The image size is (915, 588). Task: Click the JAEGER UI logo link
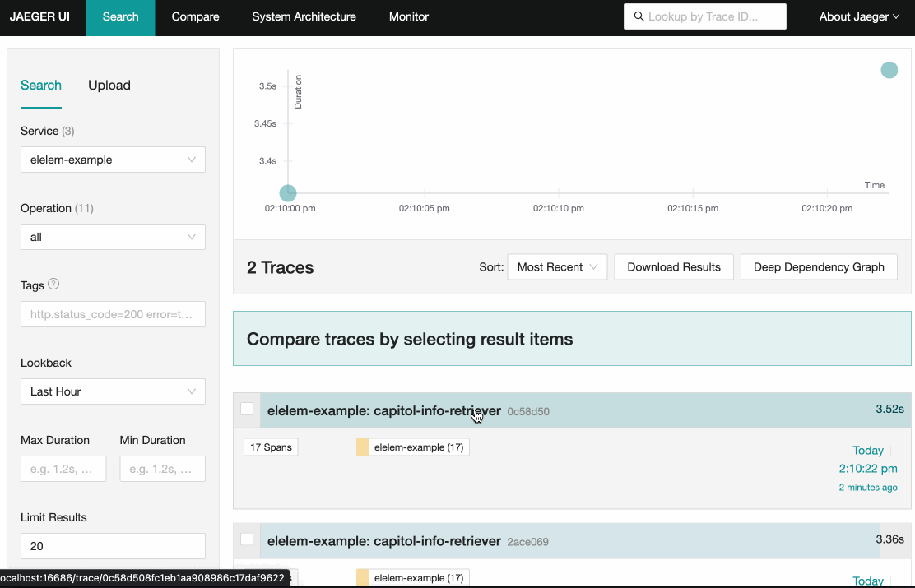(39, 17)
